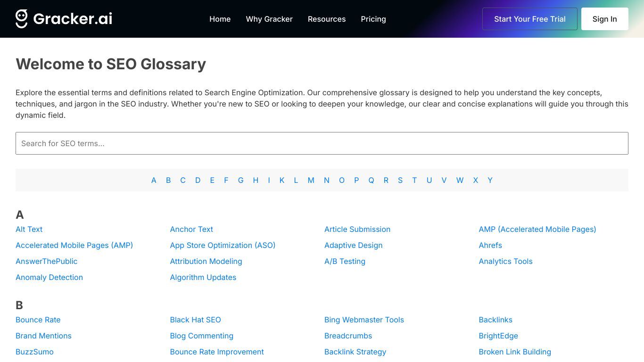The height and width of the screenshot is (362, 644).
Task: Open the Analytics Tools entry
Action: click(505, 261)
